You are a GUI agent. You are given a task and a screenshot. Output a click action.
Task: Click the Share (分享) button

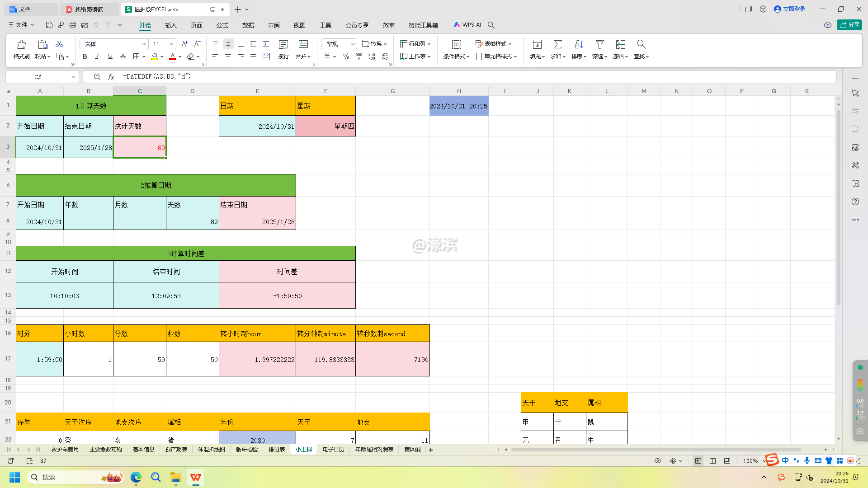point(849,25)
